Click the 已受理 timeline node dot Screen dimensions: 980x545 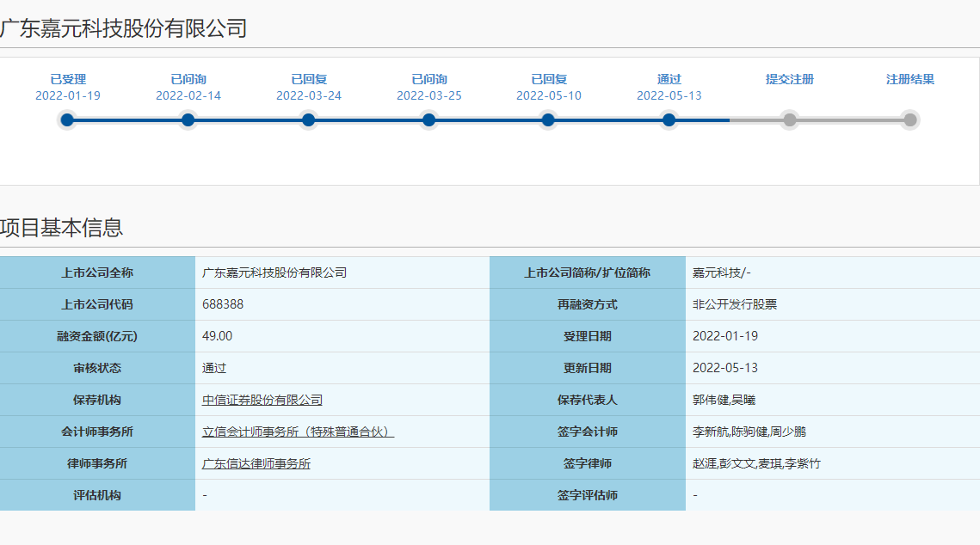click(x=67, y=120)
